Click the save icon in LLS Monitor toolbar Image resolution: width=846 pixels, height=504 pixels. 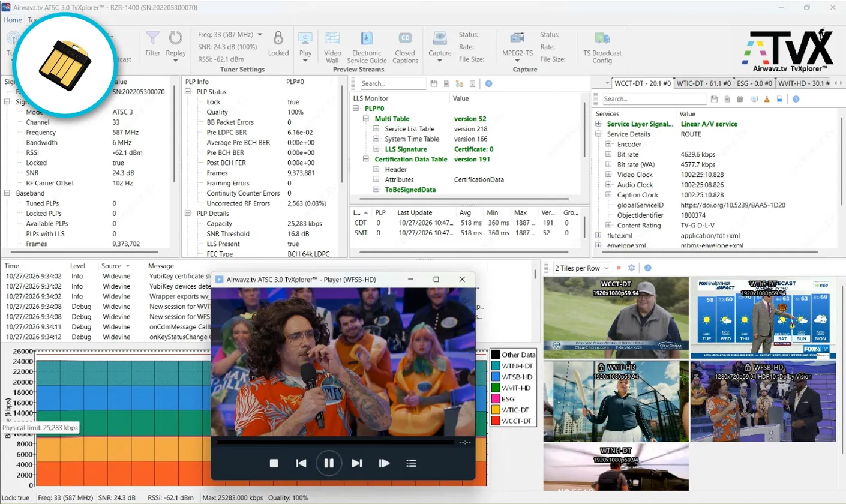434,83
